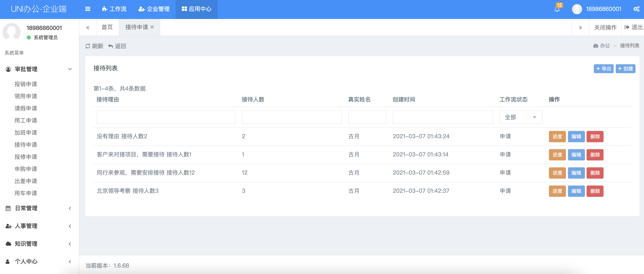This screenshot has height=274, width=644.
Task: Open the notification bell icon
Action: pyautogui.click(x=557, y=9)
